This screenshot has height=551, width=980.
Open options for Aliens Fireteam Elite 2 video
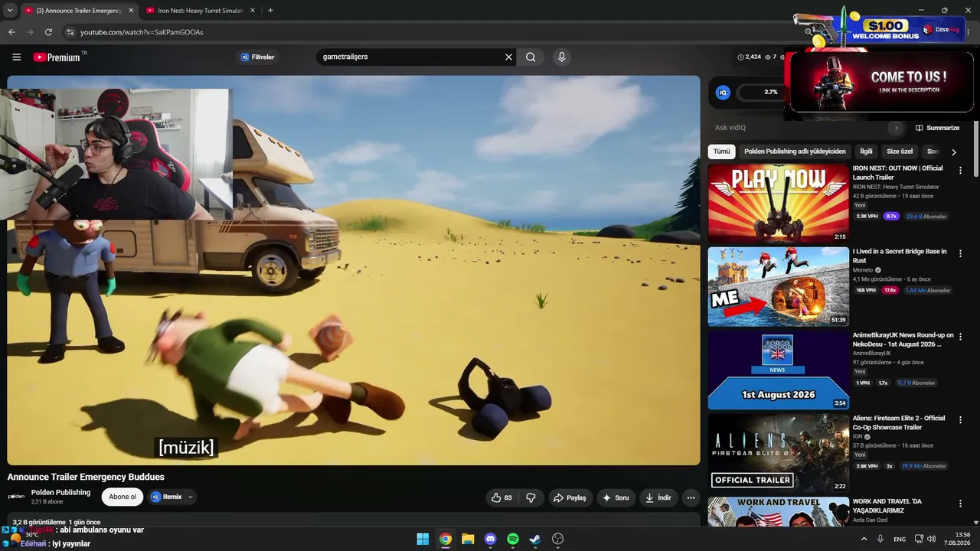click(x=960, y=420)
